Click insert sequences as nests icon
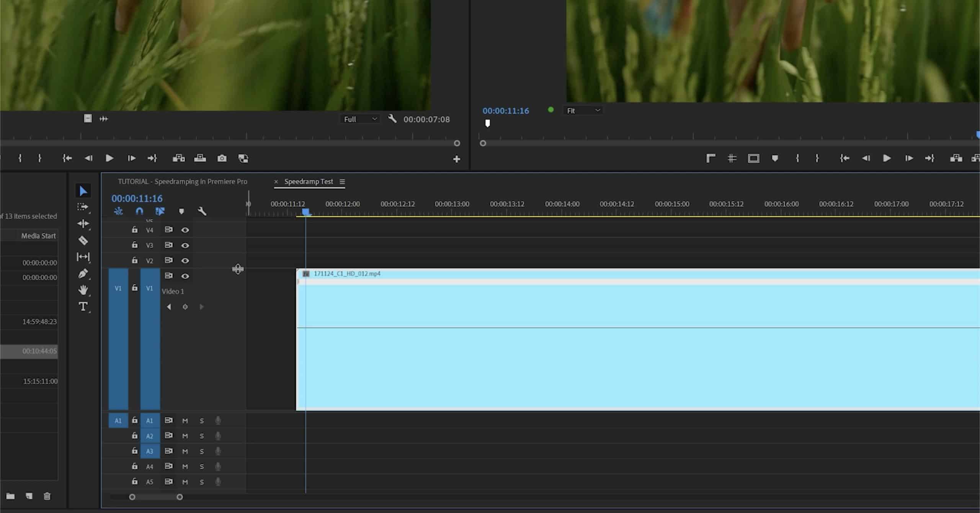 coord(119,211)
